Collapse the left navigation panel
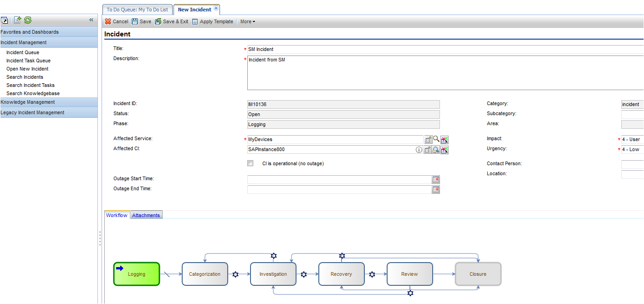This screenshot has width=644, height=304. pyautogui.click(x=91, y=20)
